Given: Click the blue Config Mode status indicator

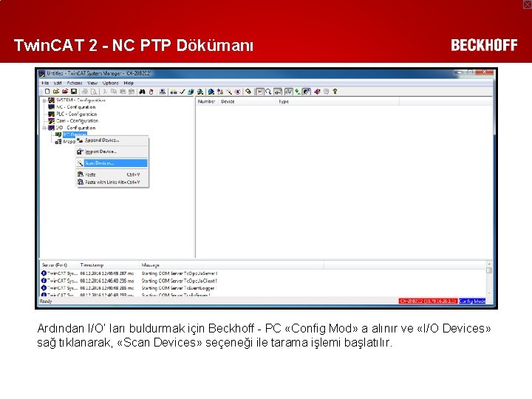Looking at the screenshot, I should [x=472, y=301].
